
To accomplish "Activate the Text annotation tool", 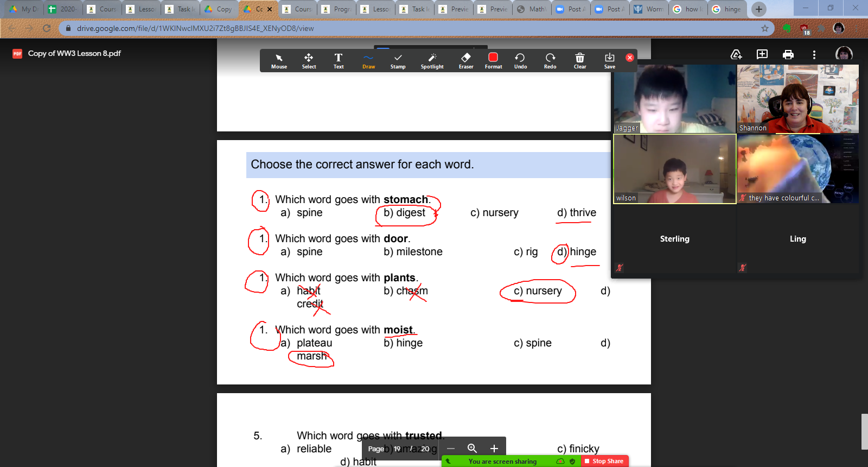I will pos(339,61).
